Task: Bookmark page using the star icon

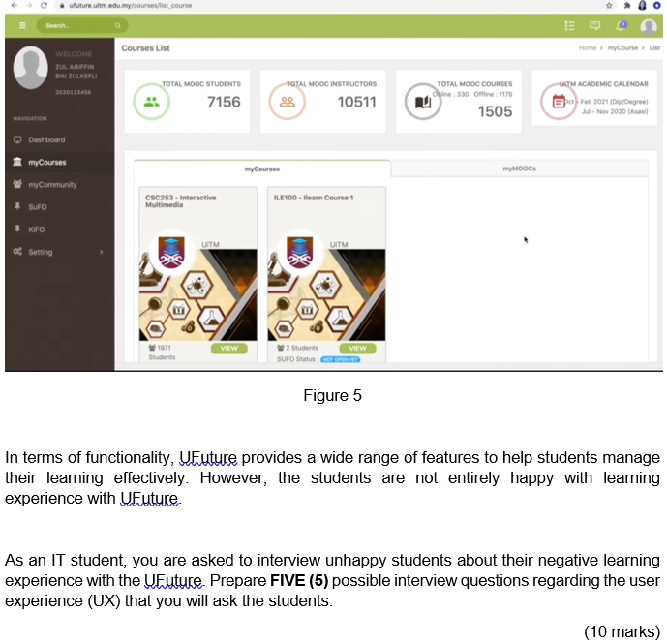Action: [x=609, y=5]
